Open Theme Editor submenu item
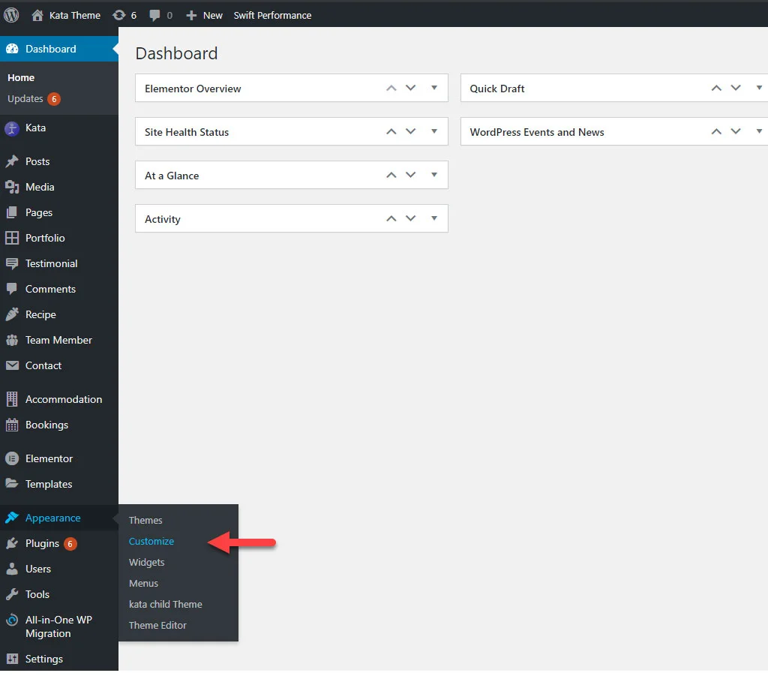The width and height of the screenshot is (768, 700). (x=157, y=626)
